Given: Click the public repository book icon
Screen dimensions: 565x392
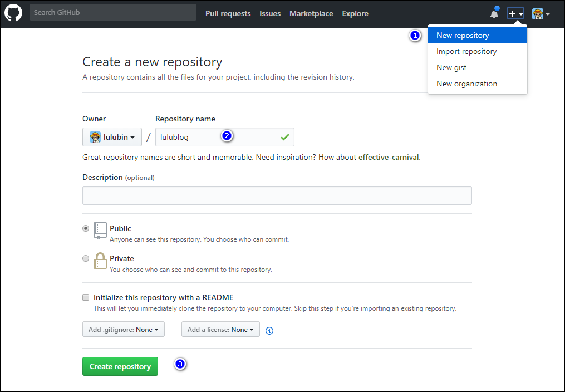Looking at the screenshot, I should tap(100, 231).
